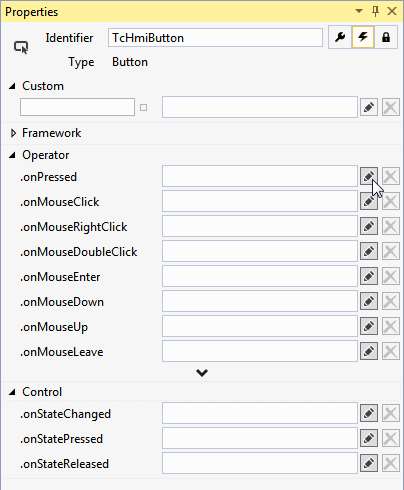
Task: Click the .onMouseLeave value field
Action: pos(260,351)
